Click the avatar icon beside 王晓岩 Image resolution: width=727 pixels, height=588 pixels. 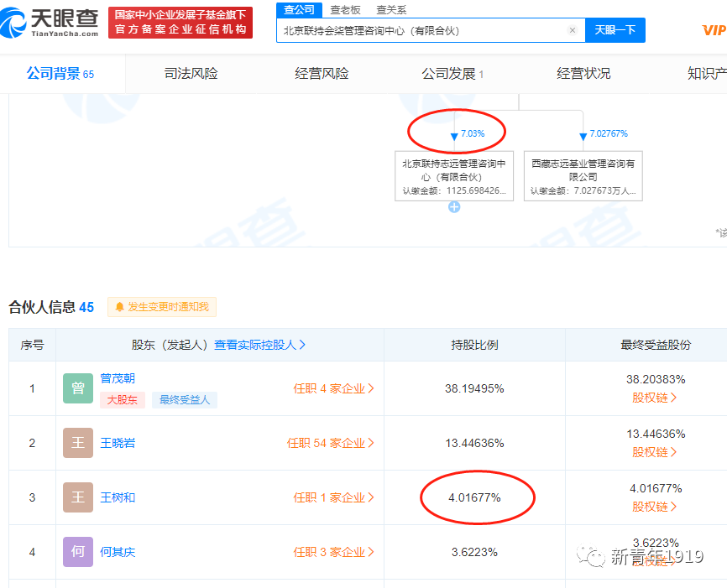(78, 443)
